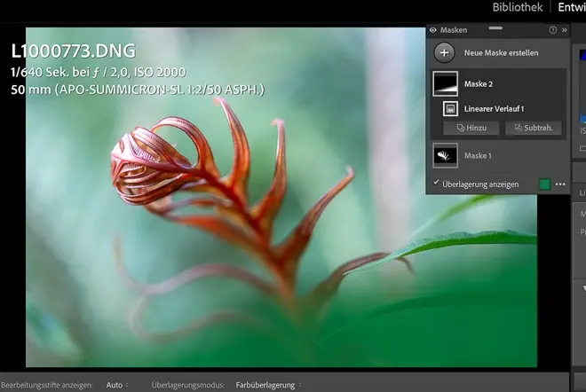Open the three-dot overlay options menu
586x392 pixels.
pos(560,184)
